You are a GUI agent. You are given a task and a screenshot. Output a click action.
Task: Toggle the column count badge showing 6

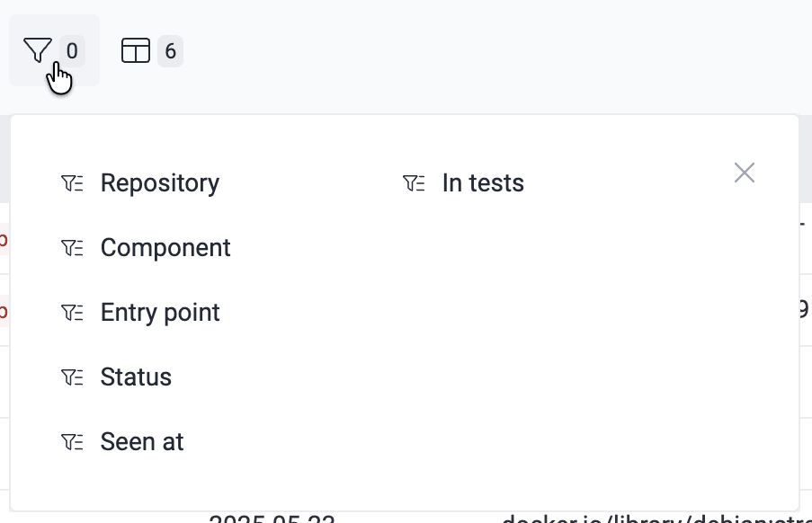(x=168, y=51)
